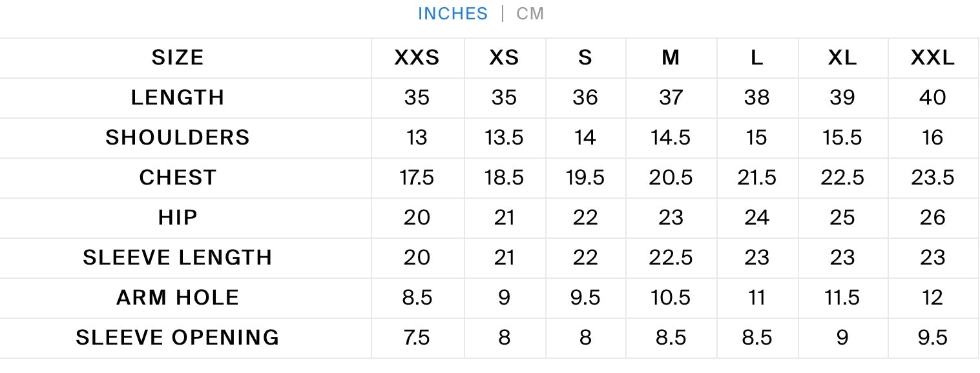The image size is (980, 373).
Task: Select the ARM HOLE row label
Action: point(178,298)
